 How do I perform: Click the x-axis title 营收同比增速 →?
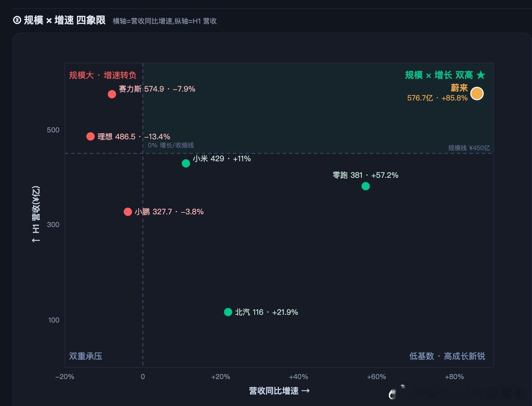point(279,391)
